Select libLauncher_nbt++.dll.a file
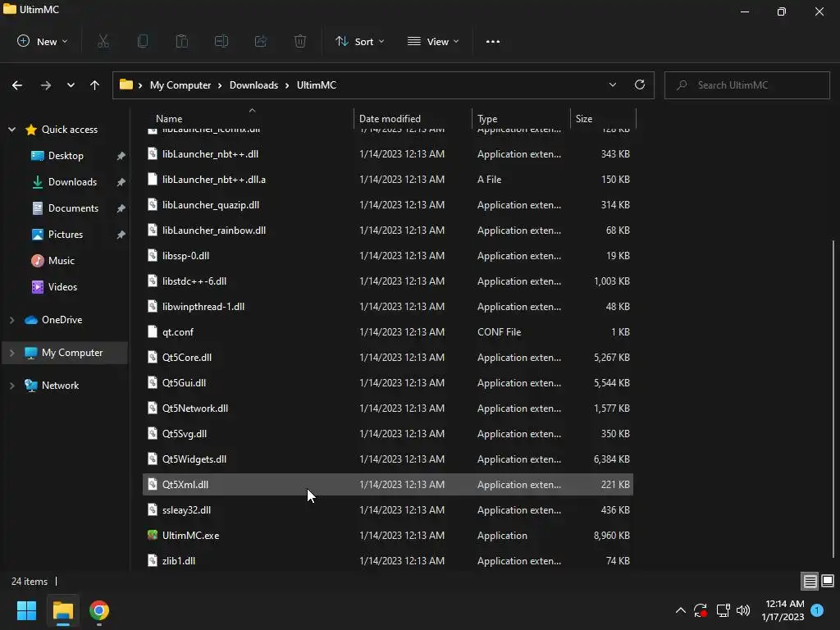The height and width of the screenshot is (630, 840). click(x=388, y=180)
